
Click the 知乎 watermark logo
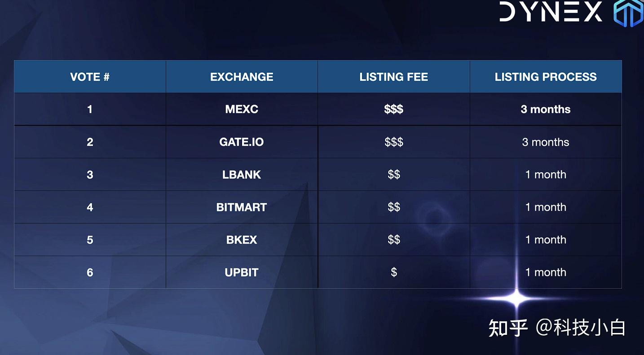click(508, 328)
